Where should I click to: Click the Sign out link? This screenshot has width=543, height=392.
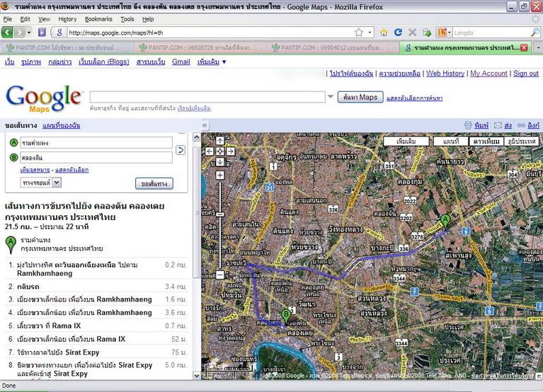point(526,74)
